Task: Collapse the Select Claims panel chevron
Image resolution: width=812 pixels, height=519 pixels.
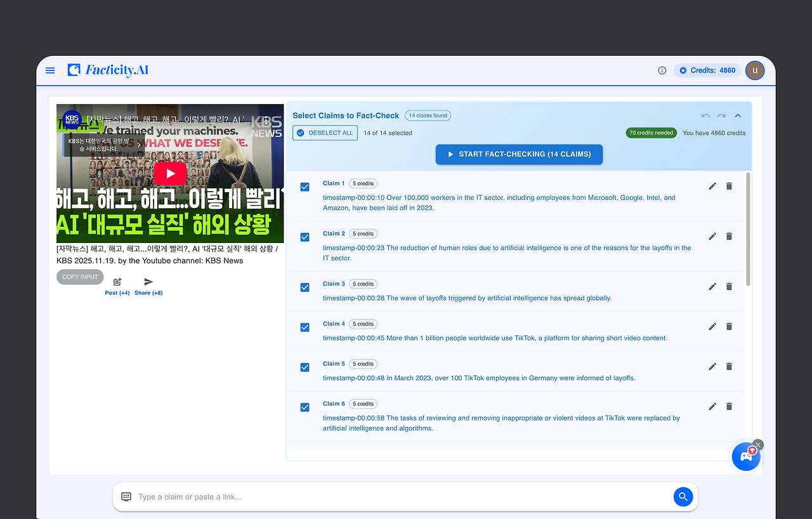Action: click(x=738, y=115)
